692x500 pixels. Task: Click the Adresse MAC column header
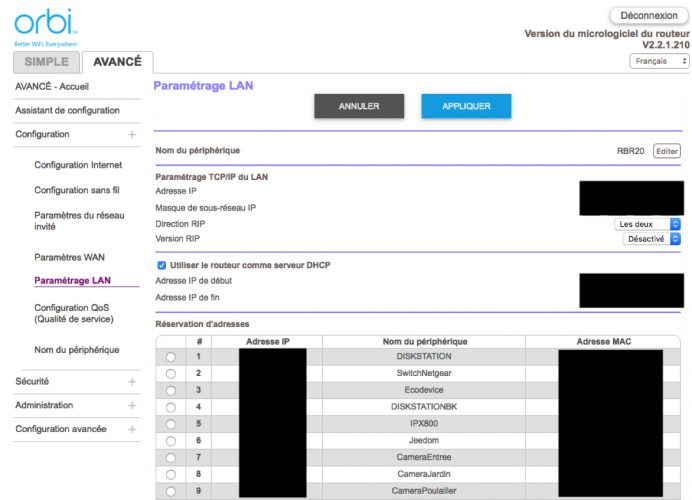pos(603,342)
